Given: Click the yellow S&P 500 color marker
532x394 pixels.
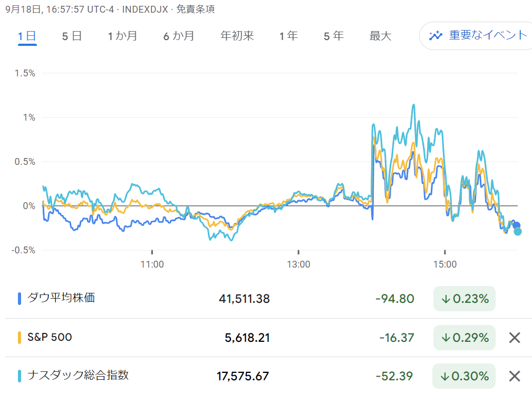Looking at the screenshot, I should click(20, 338).
